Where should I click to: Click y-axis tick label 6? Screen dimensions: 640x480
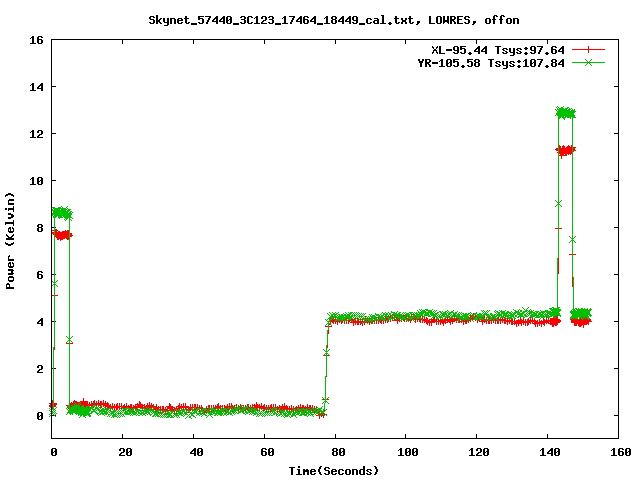click(x=40, y=275)
